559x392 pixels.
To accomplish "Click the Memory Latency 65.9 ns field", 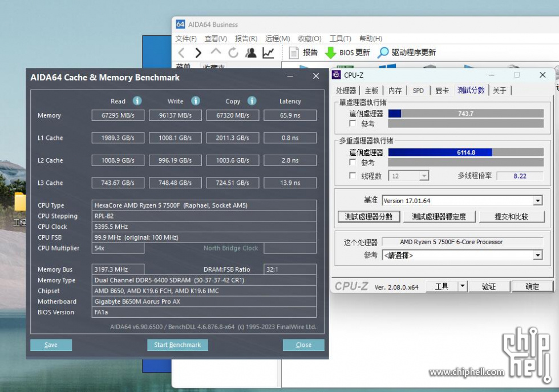I will click(290, 115).
